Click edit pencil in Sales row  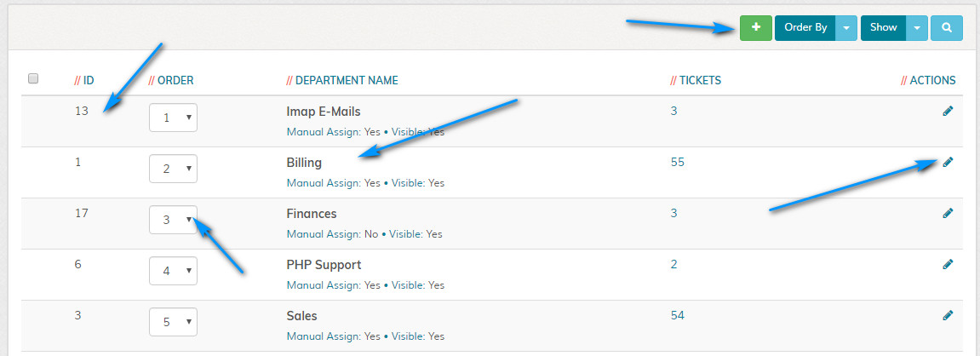click(x=948, y=315)
